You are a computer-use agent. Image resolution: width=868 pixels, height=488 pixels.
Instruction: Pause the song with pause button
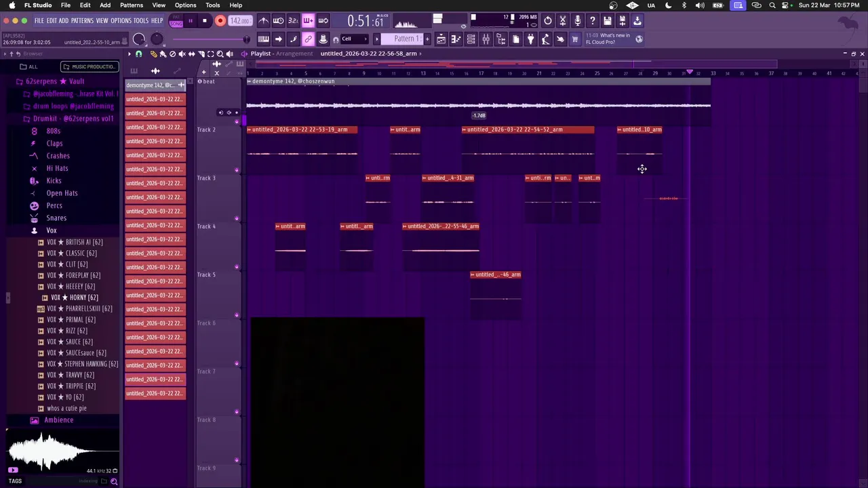190,20
